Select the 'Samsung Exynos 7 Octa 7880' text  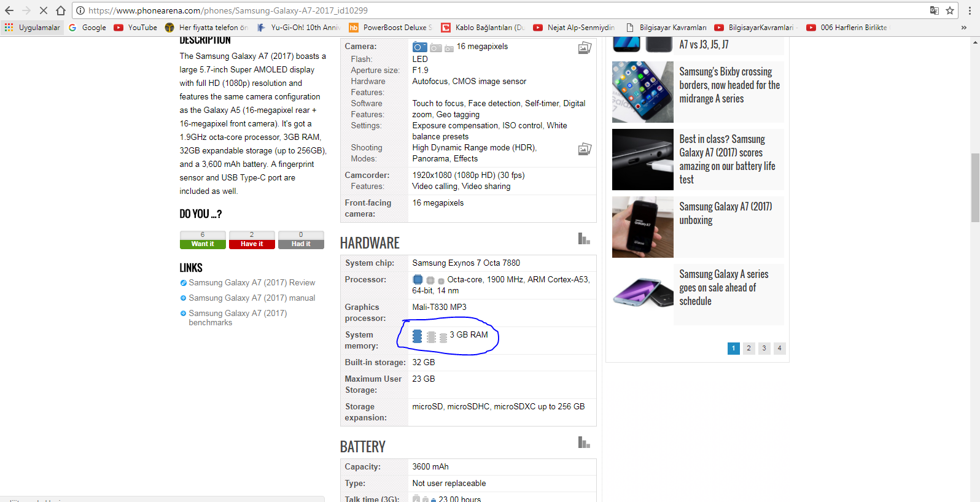point(466,263)
